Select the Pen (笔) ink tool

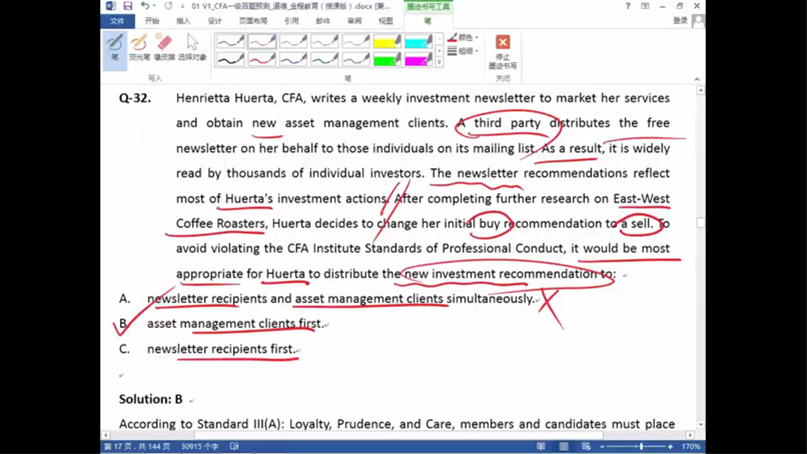click(115, 47)
